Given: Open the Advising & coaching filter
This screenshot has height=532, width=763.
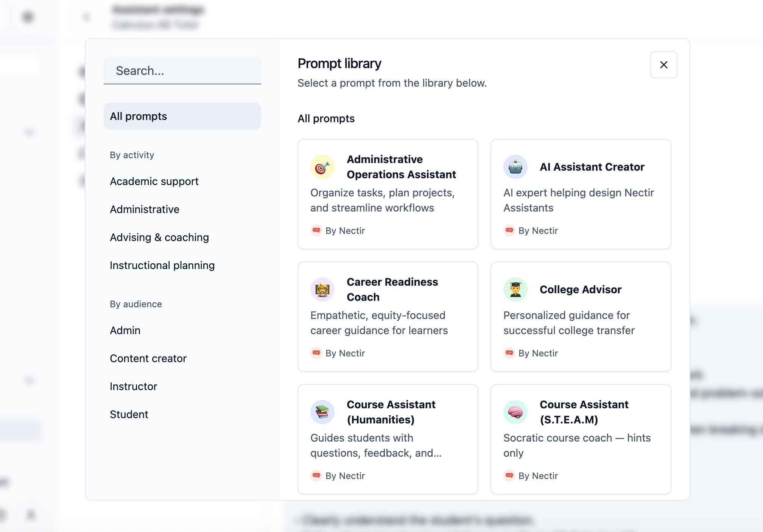Looking at the screenshot, I should pyautogui.click(x=159, y=237).
